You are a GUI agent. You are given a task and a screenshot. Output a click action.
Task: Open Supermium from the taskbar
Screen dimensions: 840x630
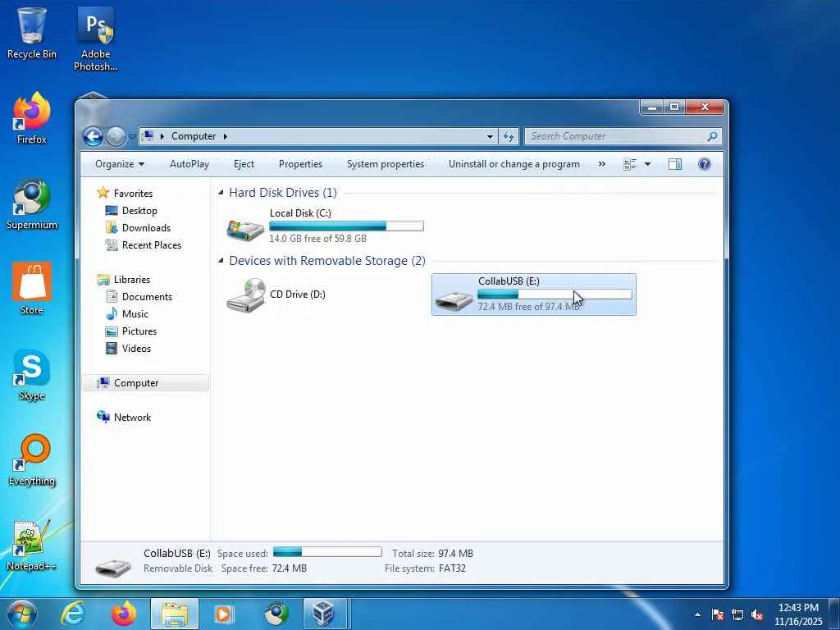point(276,614)
